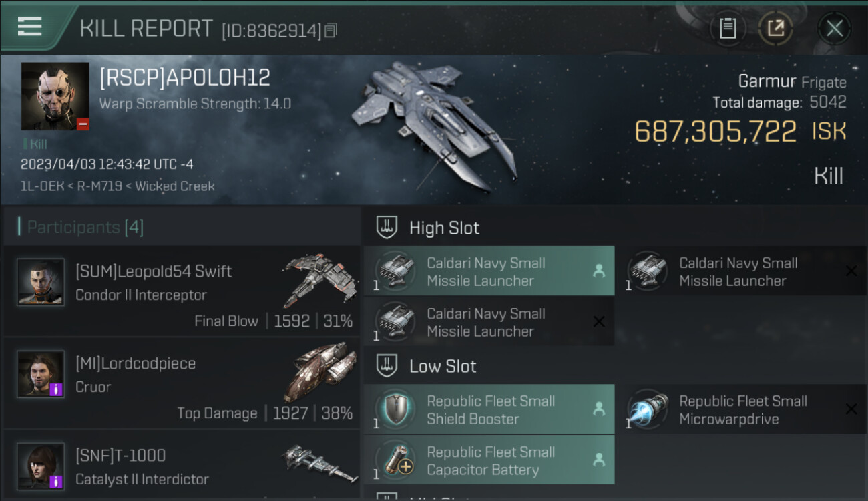The width and height of the screenshot is (868, 501).
Task: View APOLOH12's pilot portrait
Action: coord(55,96)
